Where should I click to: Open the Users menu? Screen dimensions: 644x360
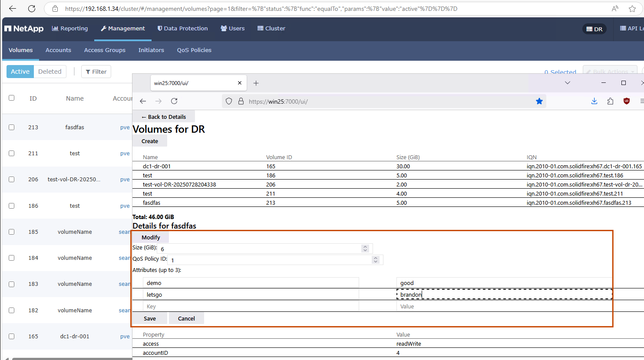point(233,29)
